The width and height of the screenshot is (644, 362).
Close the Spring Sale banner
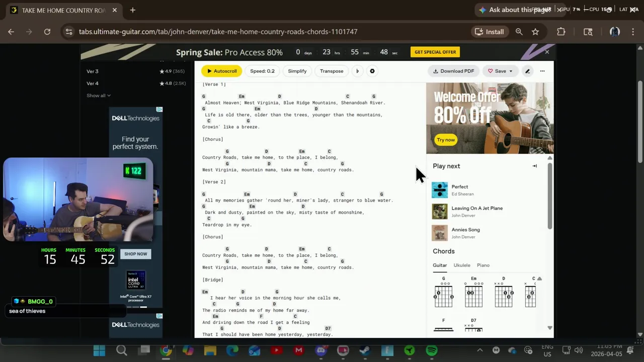point(547,52)
